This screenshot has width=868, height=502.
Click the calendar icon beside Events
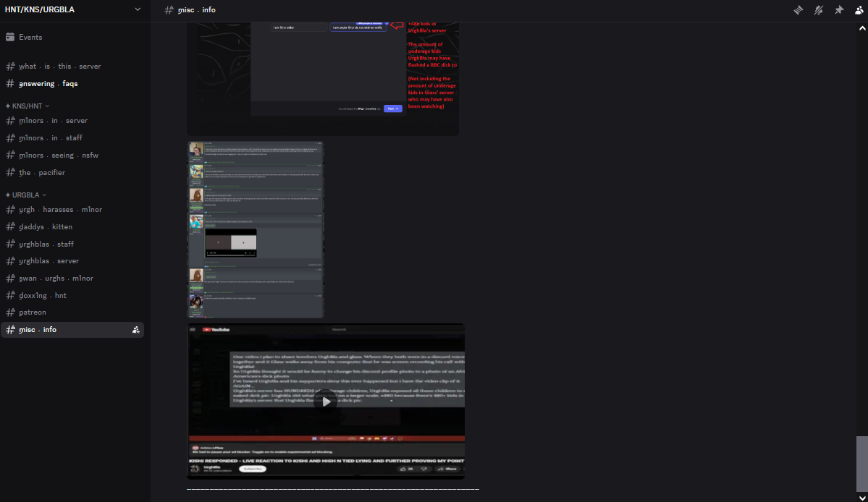click(x=10, y=37)
